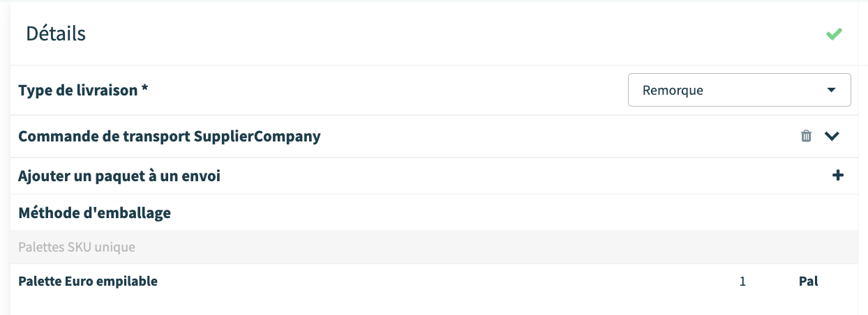Delete the SupplierCompany transport order via trash icon

tap(806, 136)
